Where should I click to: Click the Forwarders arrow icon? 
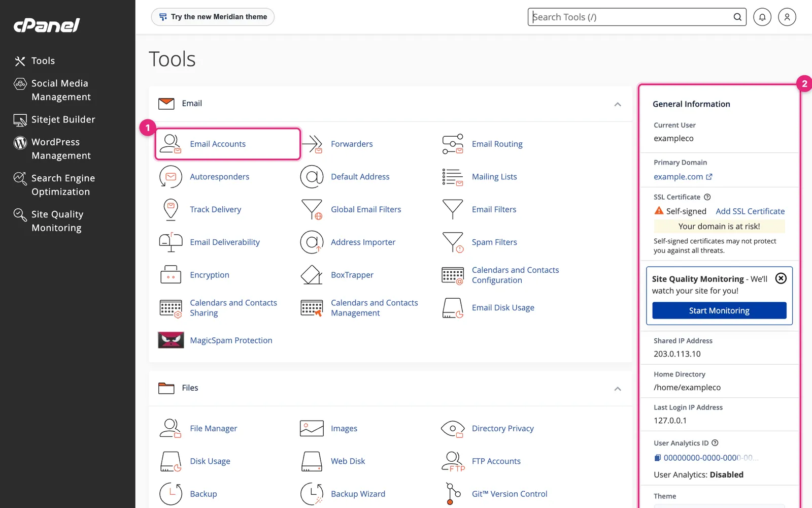click(x=312, y=144)
